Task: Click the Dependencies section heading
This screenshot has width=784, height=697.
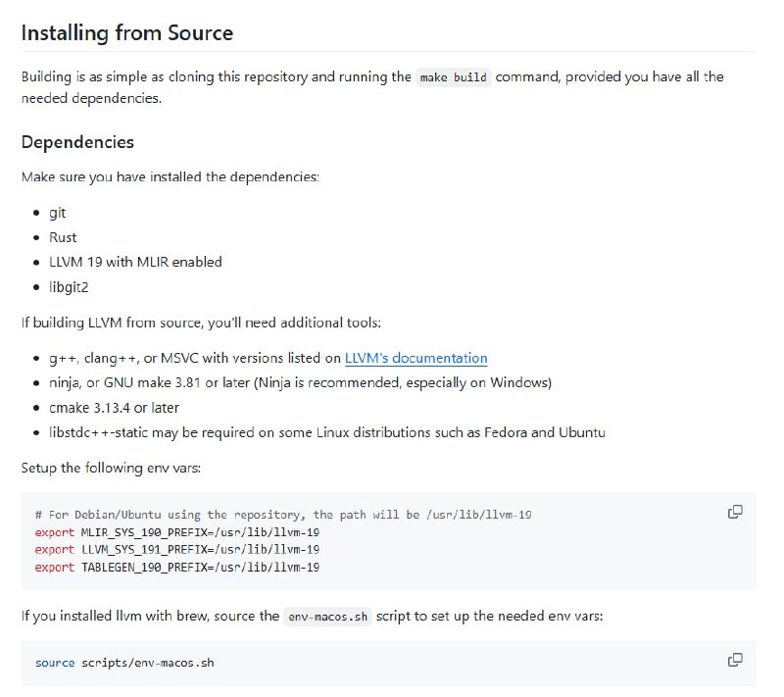Action: coord(77,142)
